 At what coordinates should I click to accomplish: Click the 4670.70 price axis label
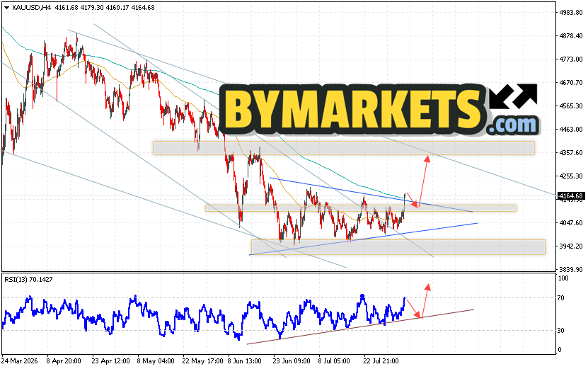(x=571, y=83)
